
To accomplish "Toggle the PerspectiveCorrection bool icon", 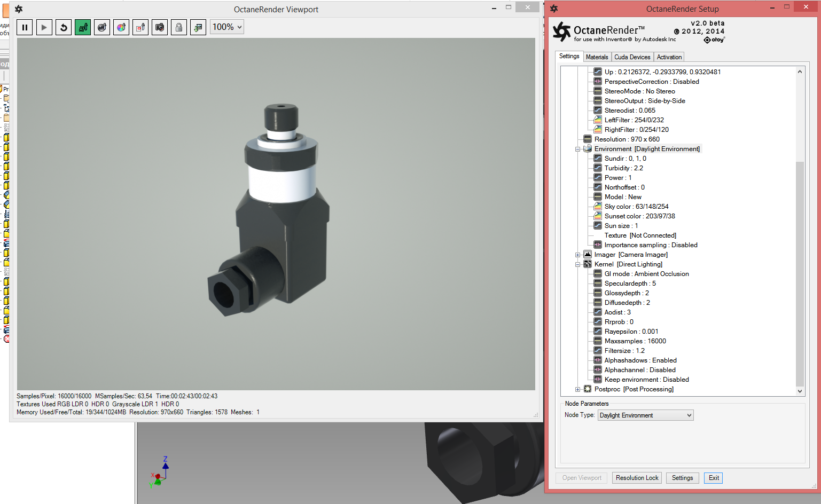I will click(x=598, y=81).
